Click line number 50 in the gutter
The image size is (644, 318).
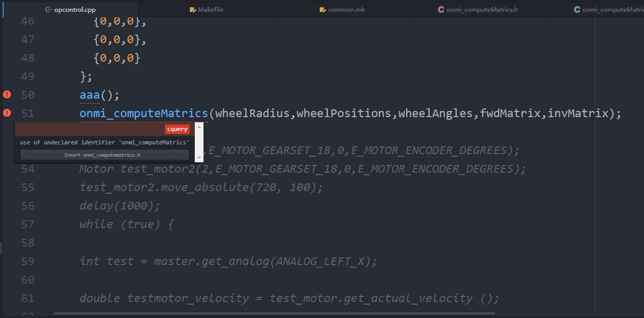28,95
